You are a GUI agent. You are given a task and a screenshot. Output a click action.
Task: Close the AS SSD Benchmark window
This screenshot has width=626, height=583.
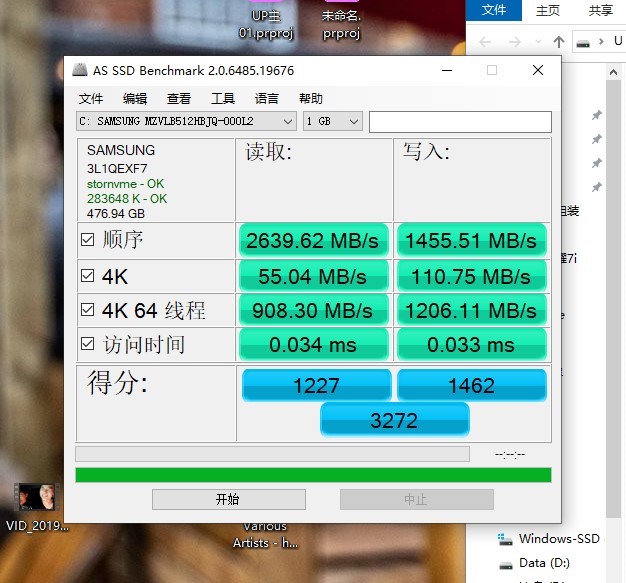(538, 70)
